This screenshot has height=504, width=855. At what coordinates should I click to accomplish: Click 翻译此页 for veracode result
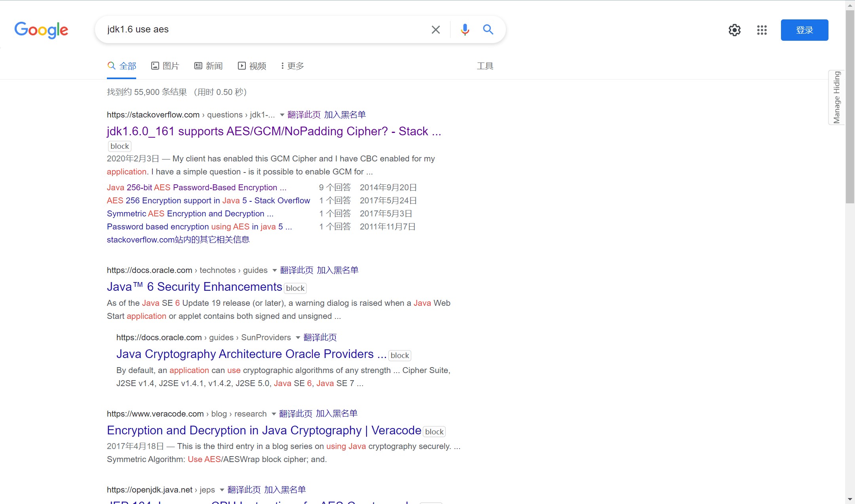pos(296,414)
